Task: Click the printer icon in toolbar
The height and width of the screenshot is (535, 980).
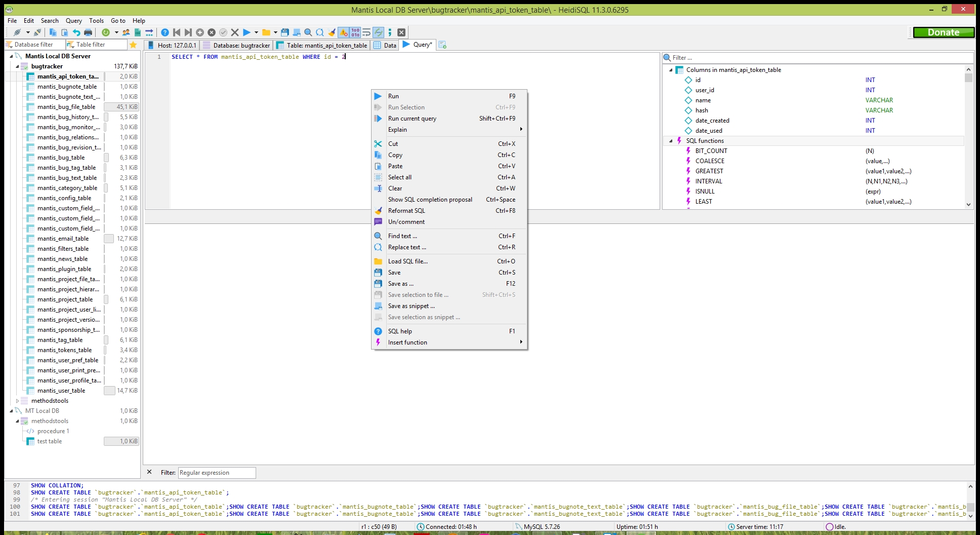Action: 88,32
